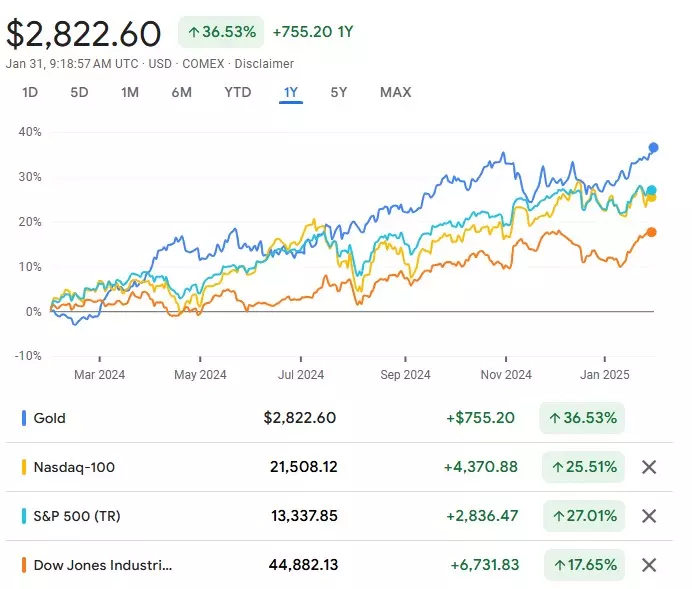This screenshot has width=692, height=589.
Task: Select the 6M time range tab
Action: (181, 93)
